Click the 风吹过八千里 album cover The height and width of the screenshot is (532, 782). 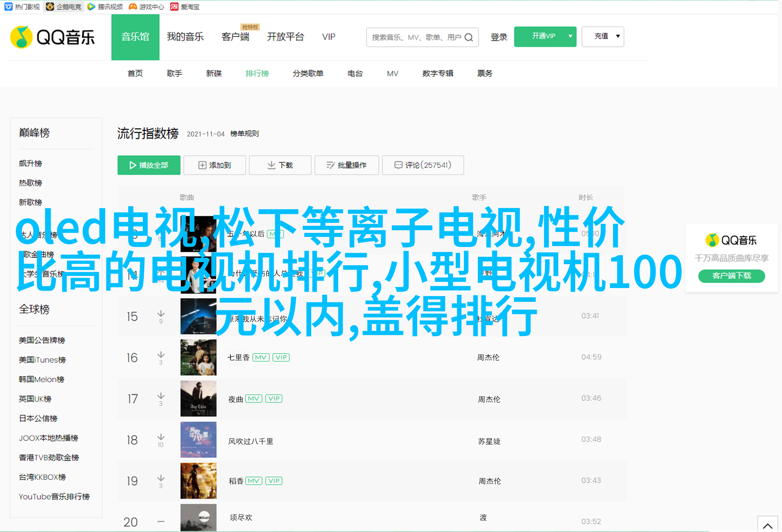[199, 440]
